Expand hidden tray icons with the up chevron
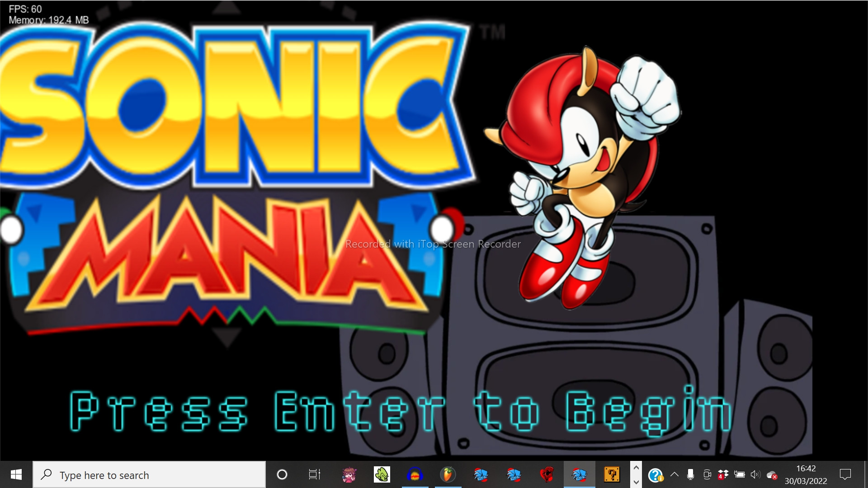The width and height of the screenshot is (868, 488). point(675,474)
